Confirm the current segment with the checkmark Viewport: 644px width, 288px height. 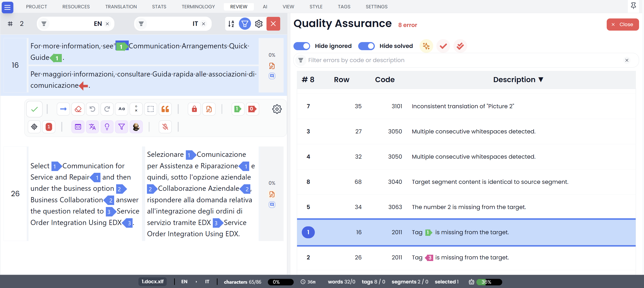click(34, 109)
